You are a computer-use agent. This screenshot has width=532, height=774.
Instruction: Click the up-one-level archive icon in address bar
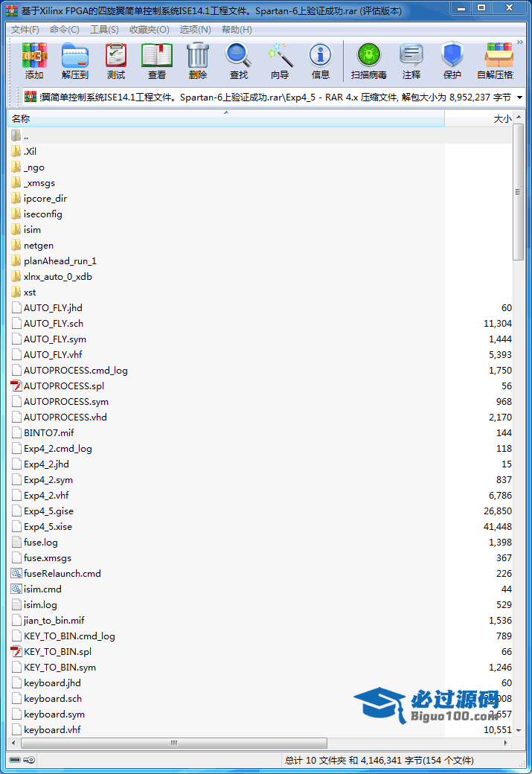pyautogui.click(x=31, y=97)
